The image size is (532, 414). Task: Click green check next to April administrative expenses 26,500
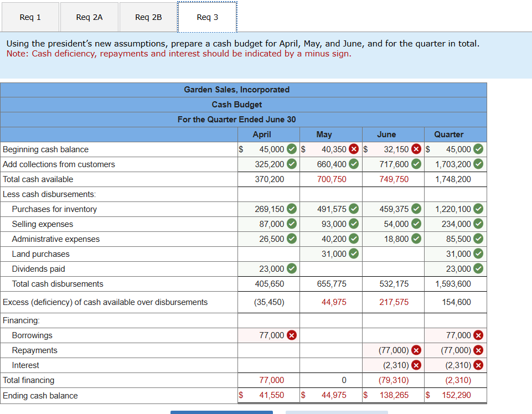292,239
